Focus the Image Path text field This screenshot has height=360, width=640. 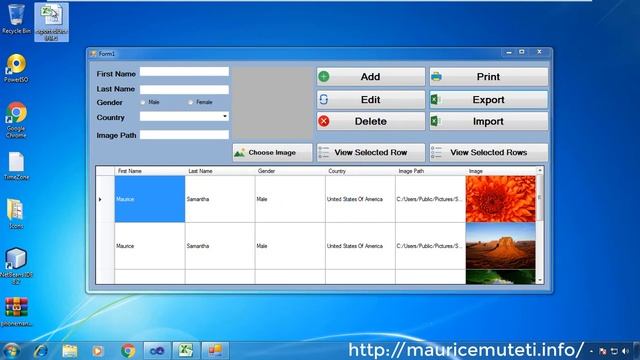click(184, 135)
